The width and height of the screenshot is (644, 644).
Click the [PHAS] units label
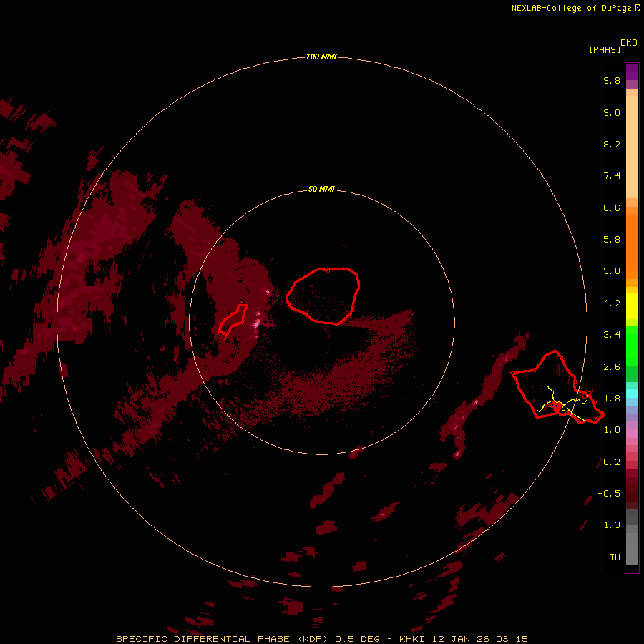605,49
